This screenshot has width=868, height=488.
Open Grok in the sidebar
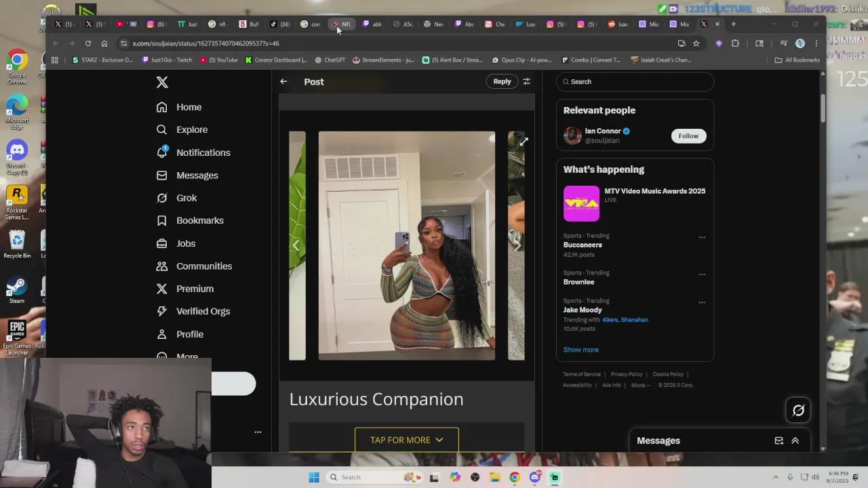pos(176,198)
